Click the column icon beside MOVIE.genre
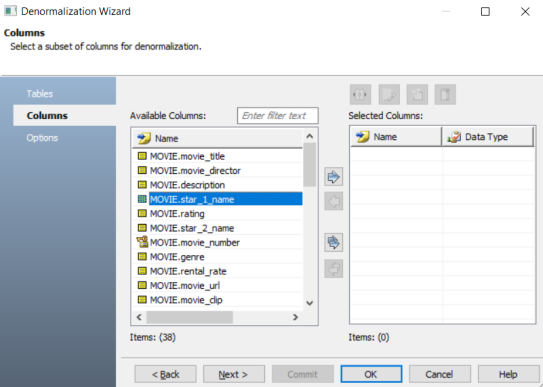This screenshot has width=543, height=387. [142, 256]
